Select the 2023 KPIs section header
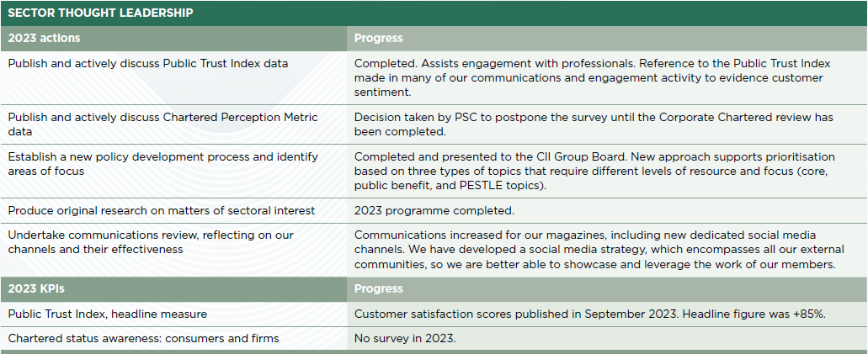Viewport: 868px width, 354px height. (36, 288)
